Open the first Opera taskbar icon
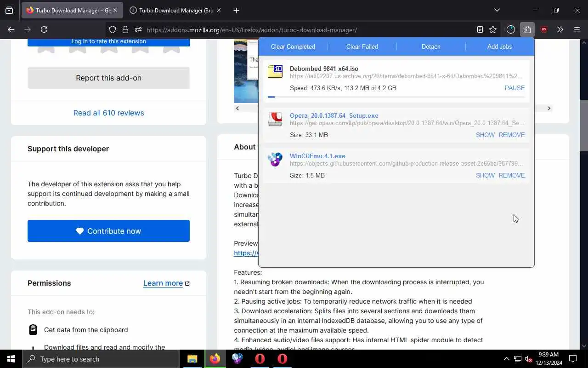Image resolution: width=588 pixels, height=368 pixels. click(x=260, y=359)
